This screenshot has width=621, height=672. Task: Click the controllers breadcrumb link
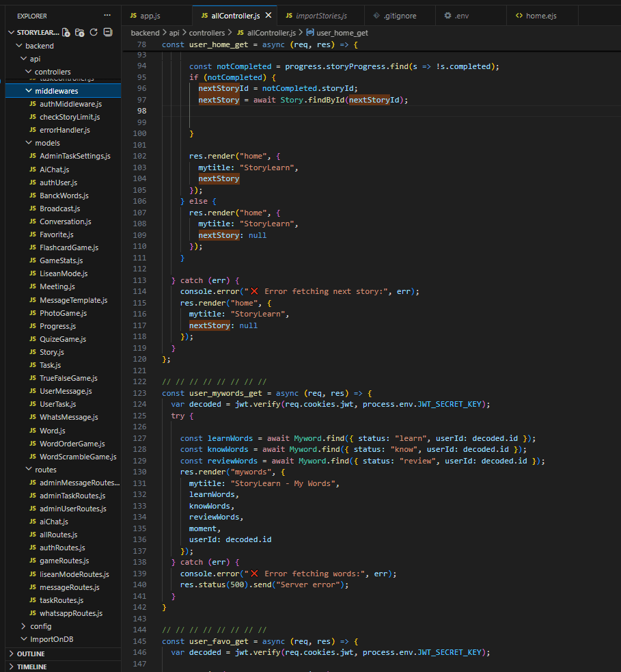pyautogui.click(x=208, y=33)
